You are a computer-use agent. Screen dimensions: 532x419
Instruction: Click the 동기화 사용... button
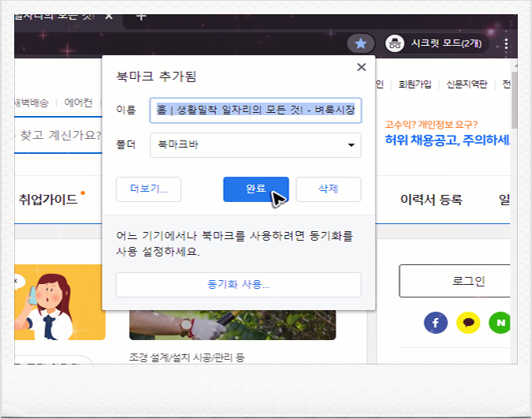pos(238,284)
